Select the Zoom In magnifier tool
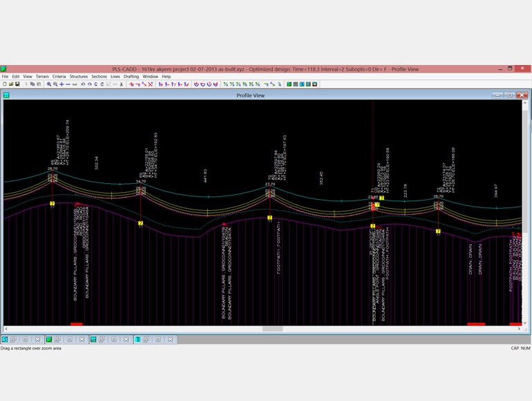This screenshot has width=532, height=401. click(x=49, y=84)
